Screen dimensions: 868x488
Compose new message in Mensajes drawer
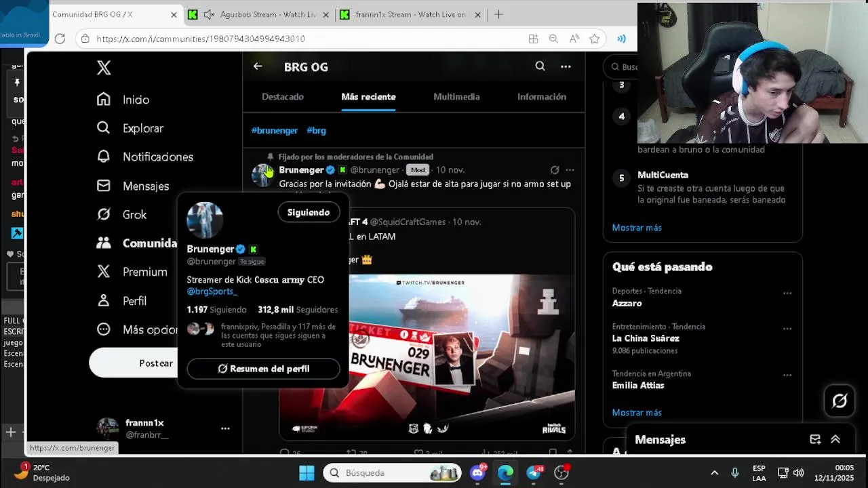[x=815, y=439]
